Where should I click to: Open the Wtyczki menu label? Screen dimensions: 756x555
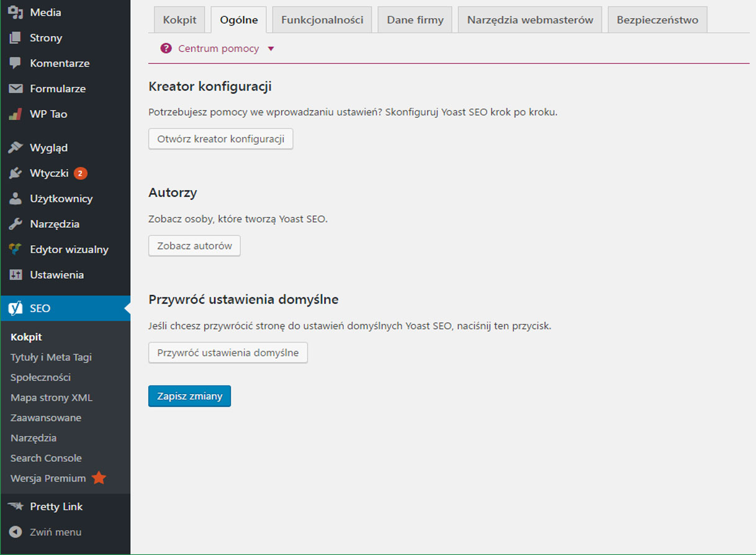pos(49,173)
